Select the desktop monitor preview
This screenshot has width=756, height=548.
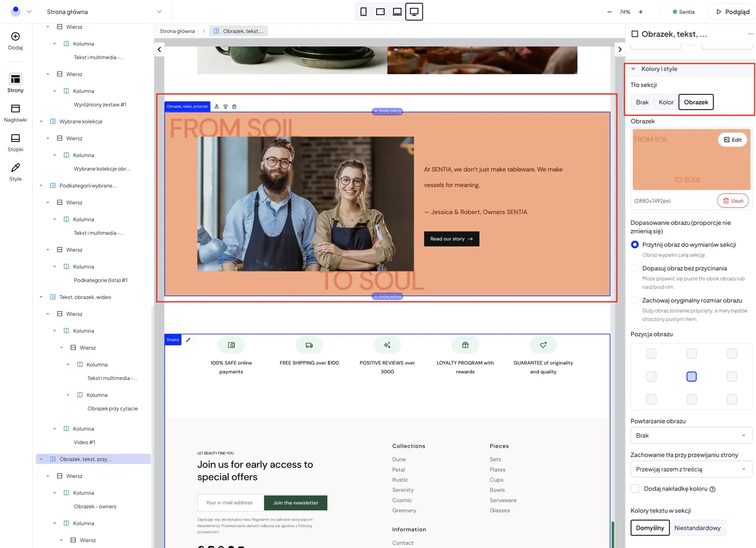pos(414,12)
